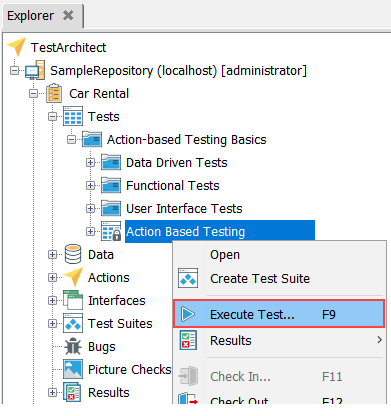The image size is (391, 416).
Task: Expand the Functional Tests folder
Action: click(x=90, y=186)
